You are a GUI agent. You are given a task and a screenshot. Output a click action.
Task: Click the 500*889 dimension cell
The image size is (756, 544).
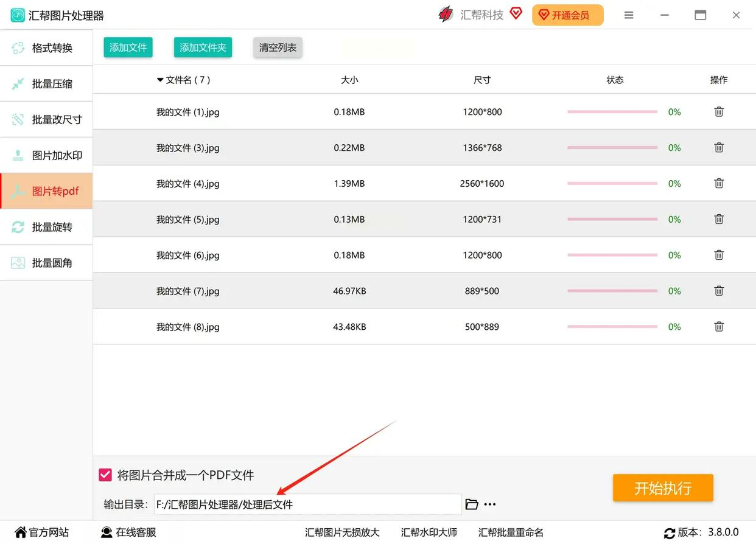click(482, 327)
